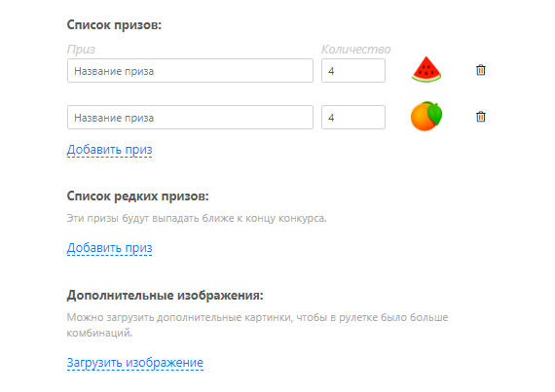Click the rare prizes hint text

tap(197, 219)
